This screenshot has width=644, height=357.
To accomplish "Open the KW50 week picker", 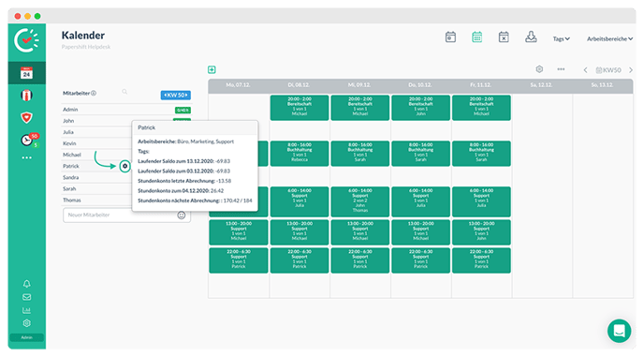I will pyautogui.click(x=608, y=70).
